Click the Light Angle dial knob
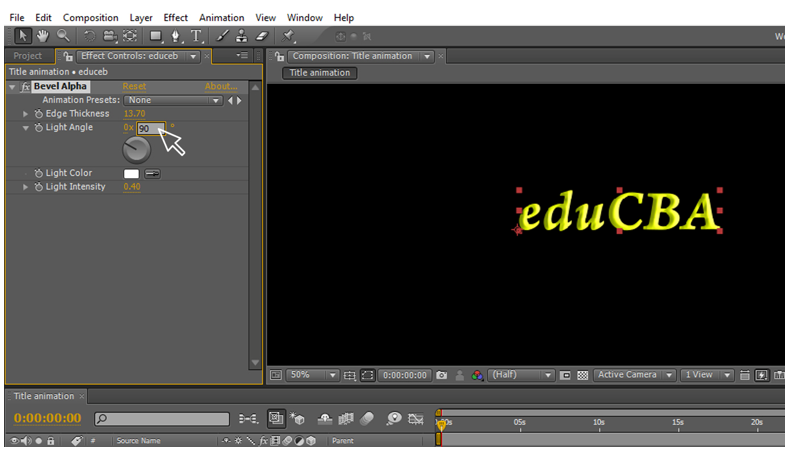 137,150
